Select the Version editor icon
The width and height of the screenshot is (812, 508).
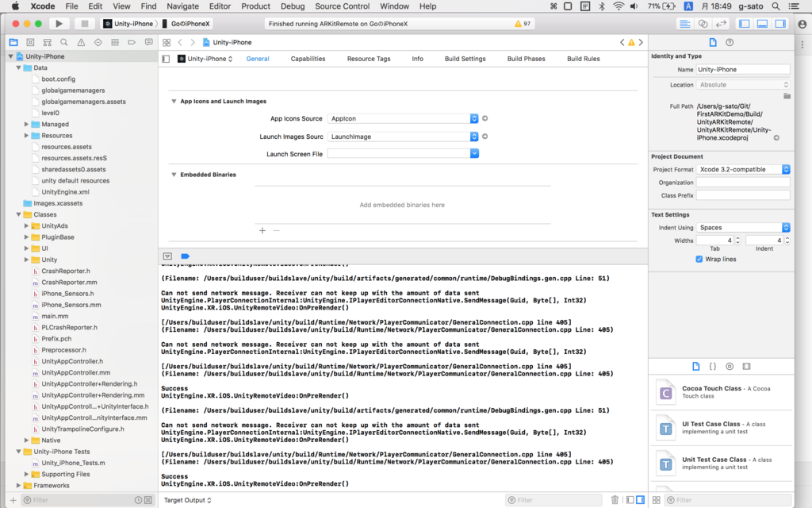(721, 24)
